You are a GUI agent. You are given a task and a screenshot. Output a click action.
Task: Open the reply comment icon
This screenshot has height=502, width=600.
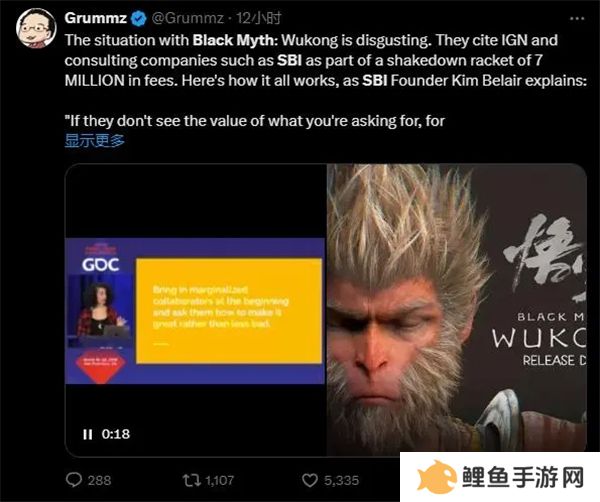73,480
